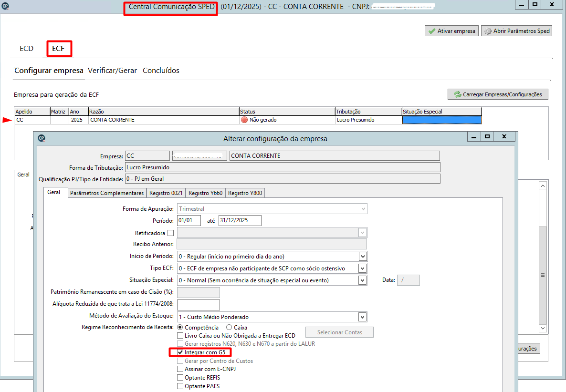Image resolution: width=566 pixels, height=392 pixels.
Task: Click the green checkmark icon on Ativar empresa
Action: (x=432, y=31)
